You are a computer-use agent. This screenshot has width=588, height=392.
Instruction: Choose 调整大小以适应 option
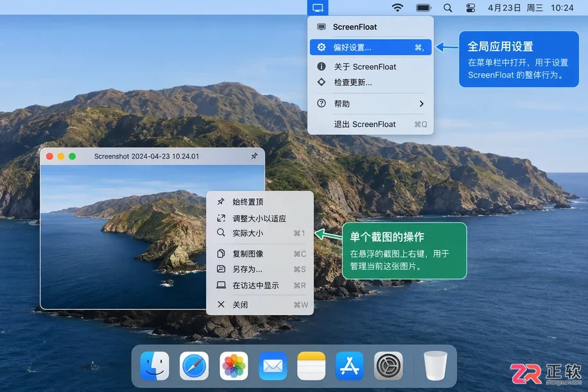(260, 218)
